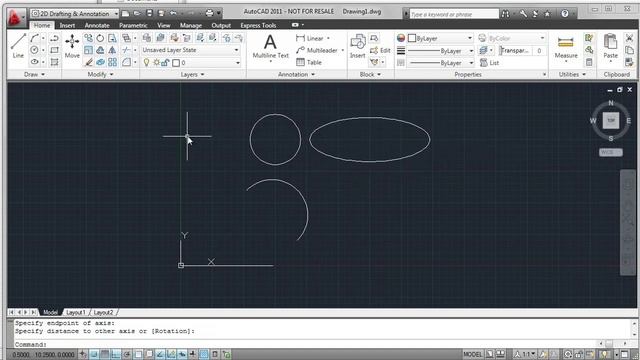Screen dimensions: 640x360
Task: Click the search keyword input field
Action: (454, 14)
